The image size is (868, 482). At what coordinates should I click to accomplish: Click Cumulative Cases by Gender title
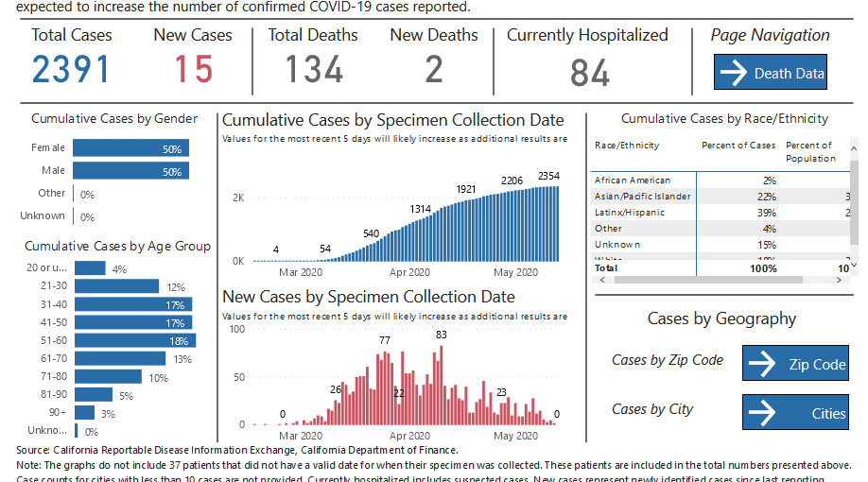114,119
